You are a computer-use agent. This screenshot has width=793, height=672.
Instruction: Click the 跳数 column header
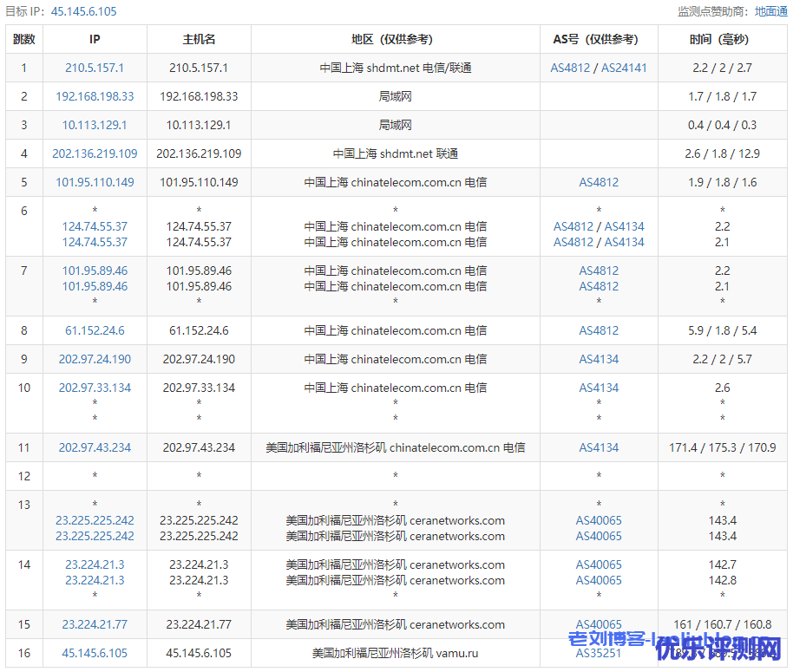24,39
